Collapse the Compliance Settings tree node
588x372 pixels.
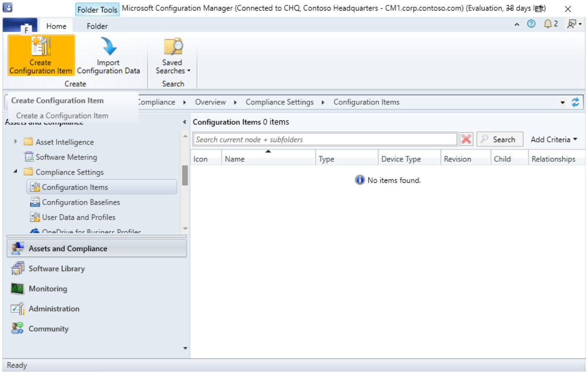coord(16,171)
